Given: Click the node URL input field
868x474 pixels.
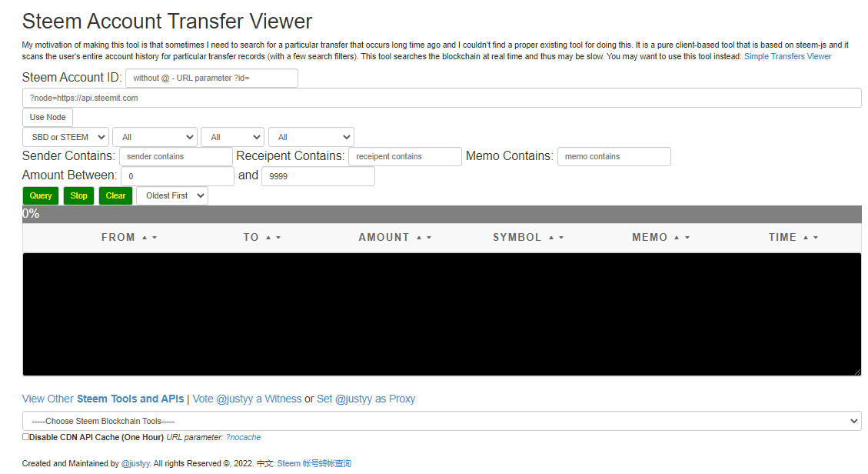Looking at the screenshot, I should [442, 98].
